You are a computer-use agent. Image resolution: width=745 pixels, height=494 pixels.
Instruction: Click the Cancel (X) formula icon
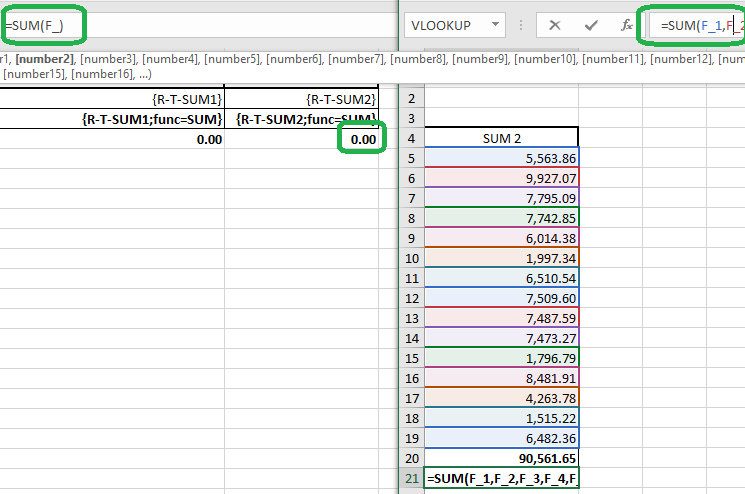pyautogui.click(x=554, y=25)
